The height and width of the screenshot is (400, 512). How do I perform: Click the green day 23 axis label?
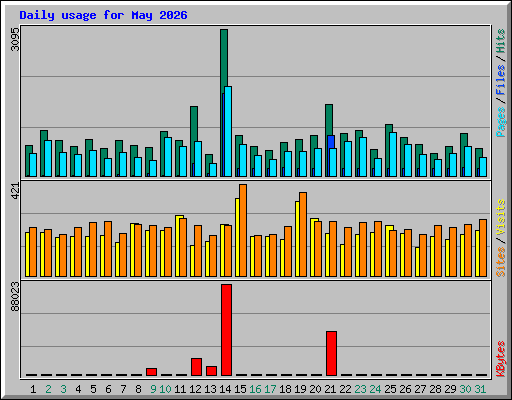point(360,389)
